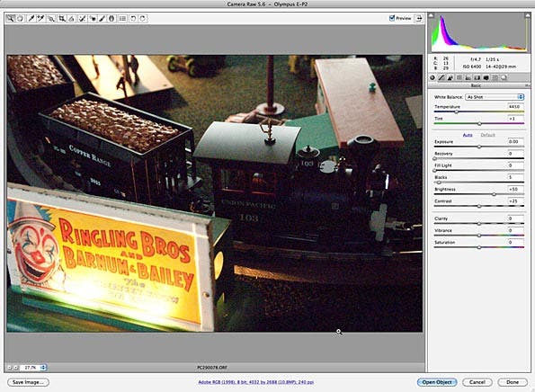The image size is (535, 392).
Task: Switch to the Snapshots tab
Action: click(504, 78)
